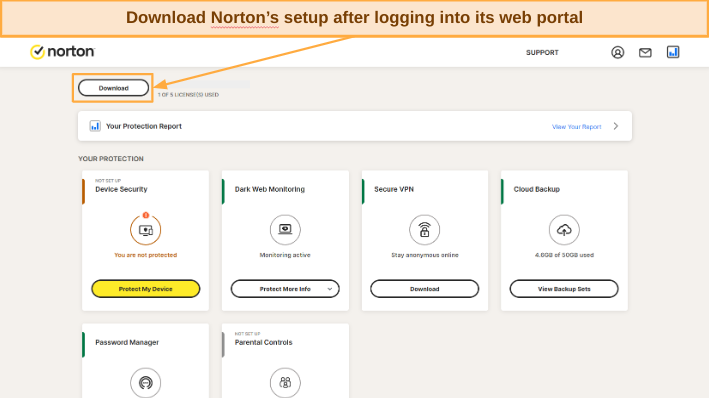Click the red alert badge on Device Security
The width and height of the screenshot is (709, 398).
point(146,215)
